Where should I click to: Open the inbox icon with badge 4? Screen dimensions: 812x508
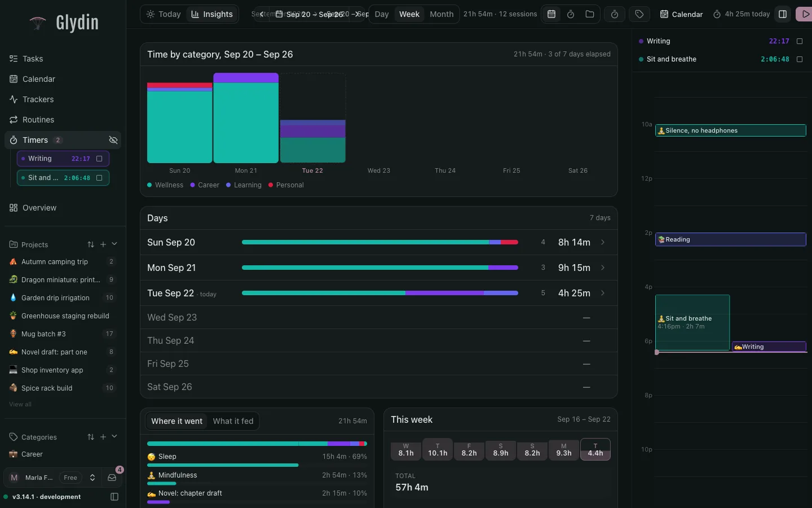point(112,478)
